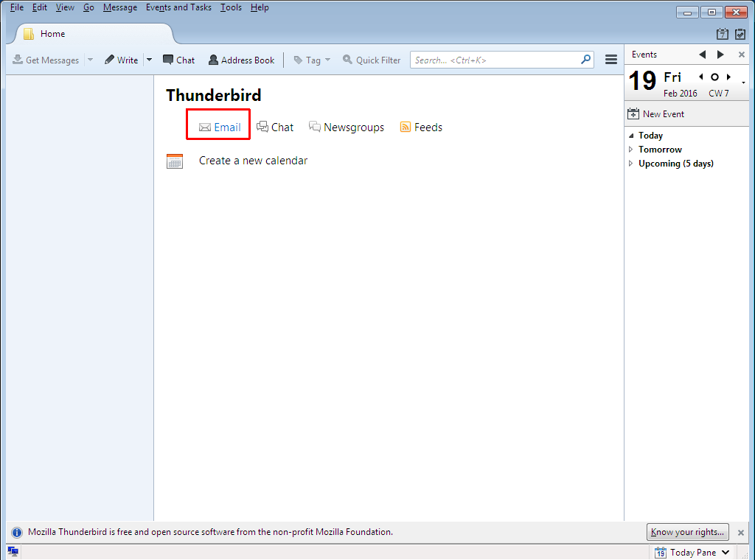Open Today Pane dropdown arrow
Viewport: 755px width, 560px height.
[726, 553]
